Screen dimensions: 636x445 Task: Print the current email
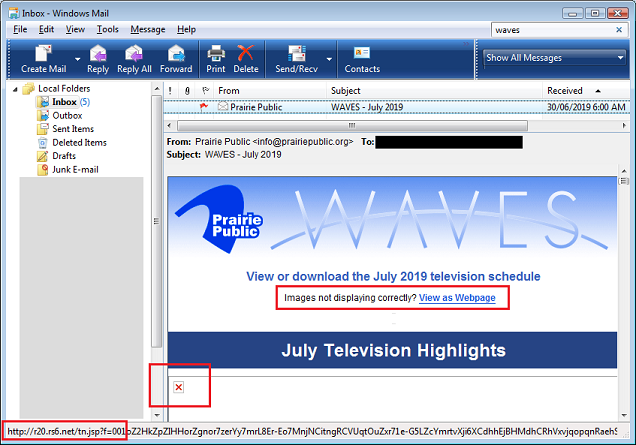point(216,59)
